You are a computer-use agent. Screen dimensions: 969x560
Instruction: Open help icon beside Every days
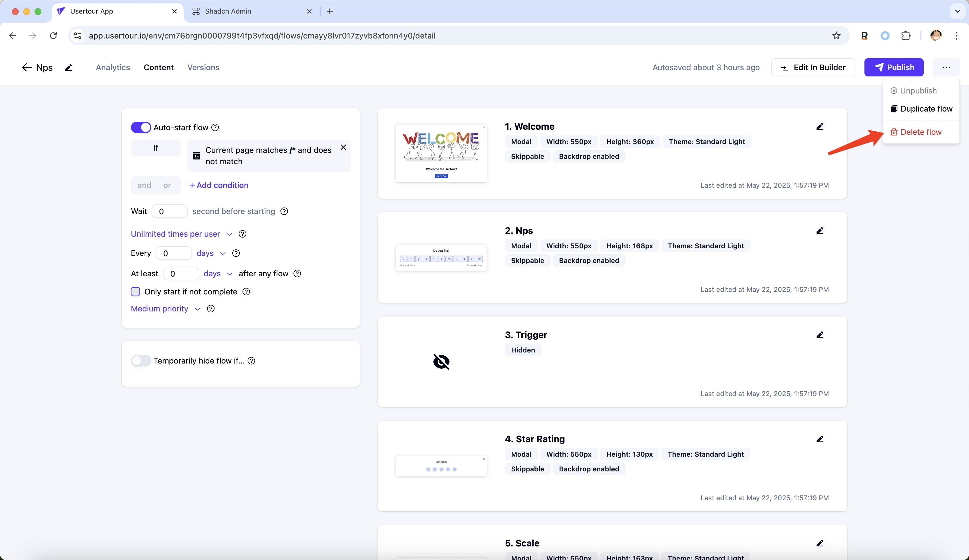[236, 253]
